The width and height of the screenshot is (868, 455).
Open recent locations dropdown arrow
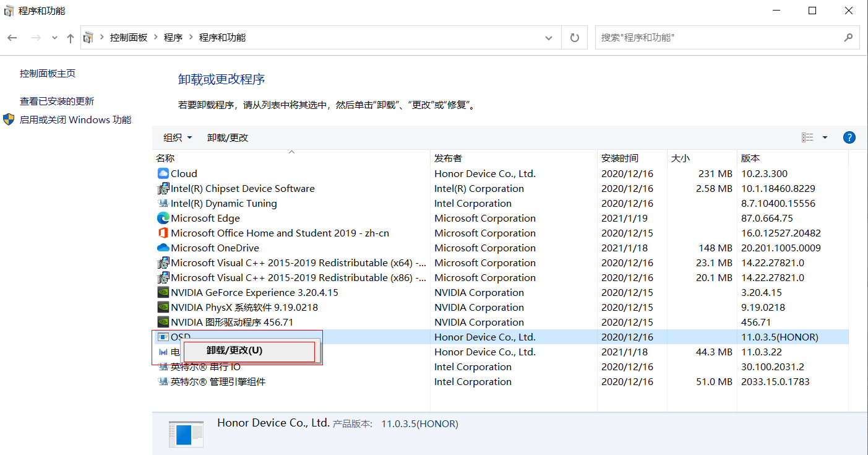[54, 38]
